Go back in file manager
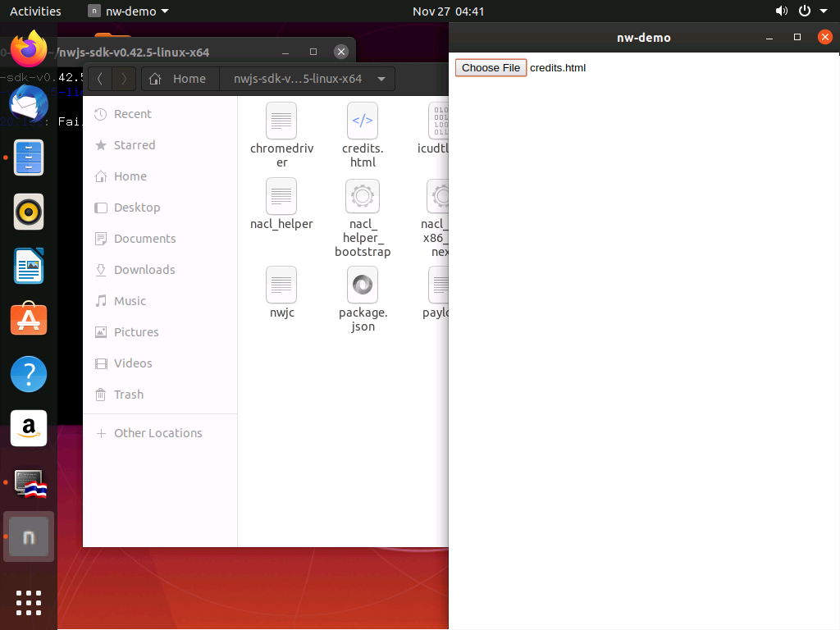This screenshot has width=840, height=630. [99, 79]
